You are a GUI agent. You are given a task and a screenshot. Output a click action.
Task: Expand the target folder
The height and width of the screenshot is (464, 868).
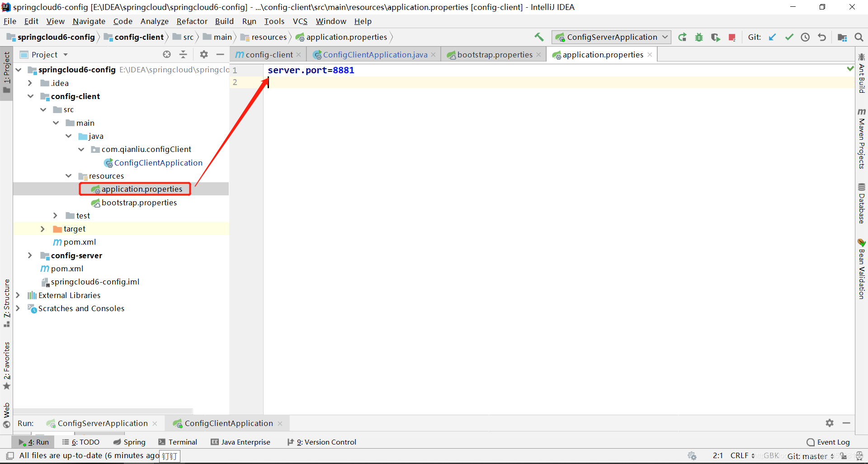(42, 229)
